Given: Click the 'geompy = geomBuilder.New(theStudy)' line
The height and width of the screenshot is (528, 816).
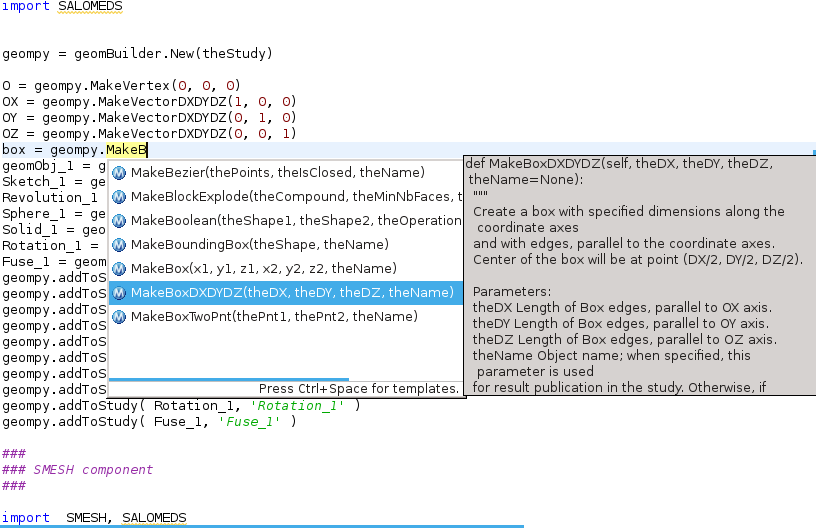Looking at the screenshot, I should tap(137, 54).
